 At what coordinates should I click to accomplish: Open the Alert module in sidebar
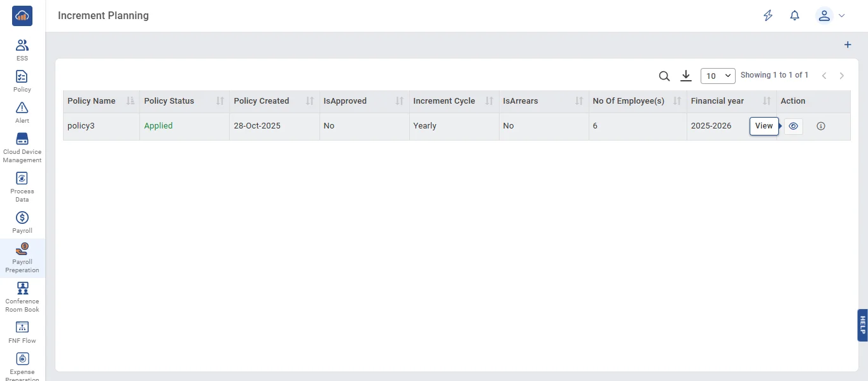point(22,112)
